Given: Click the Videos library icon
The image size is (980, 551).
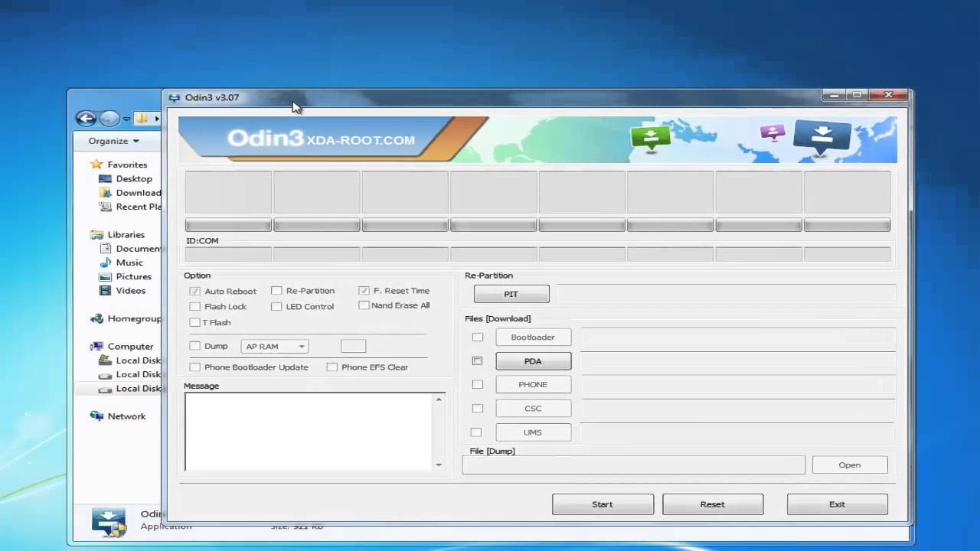Looking at the screenshot, I should 106,291.
